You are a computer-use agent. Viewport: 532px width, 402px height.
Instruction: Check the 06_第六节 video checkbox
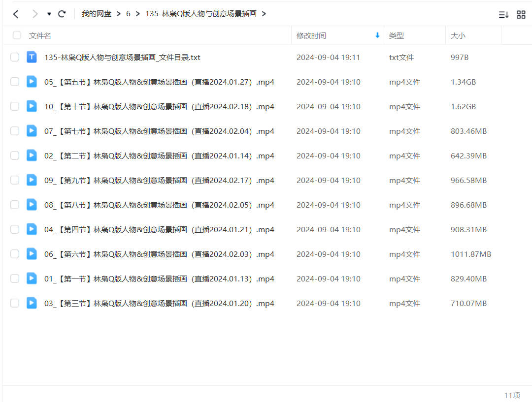pos(15,254)
